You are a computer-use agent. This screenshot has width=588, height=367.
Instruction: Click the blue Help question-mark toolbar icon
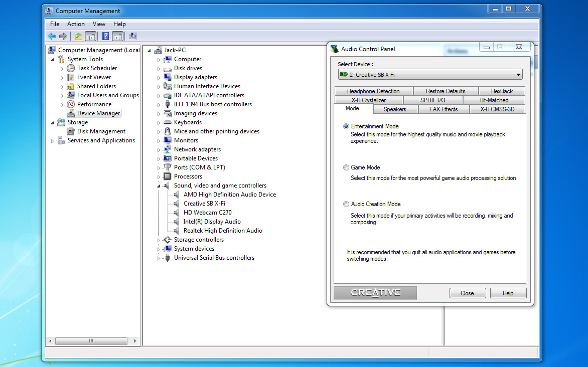click(105, 37)
